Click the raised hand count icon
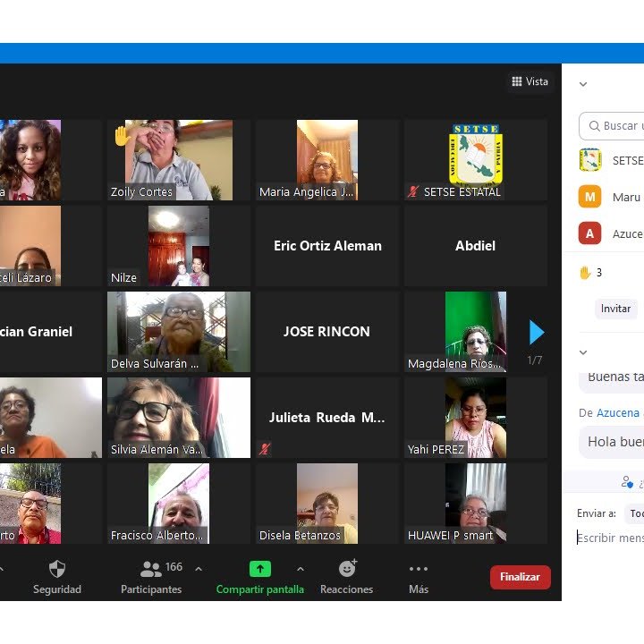 click(585, 273)
